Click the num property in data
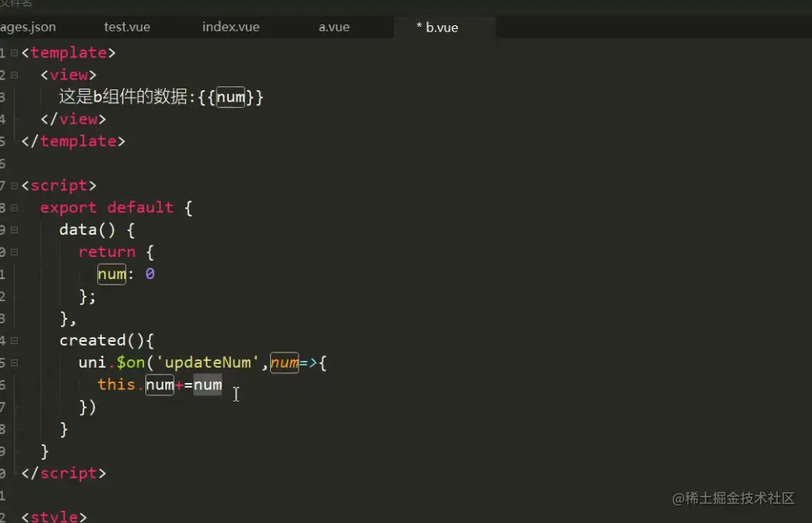 (x=111, y=274)
